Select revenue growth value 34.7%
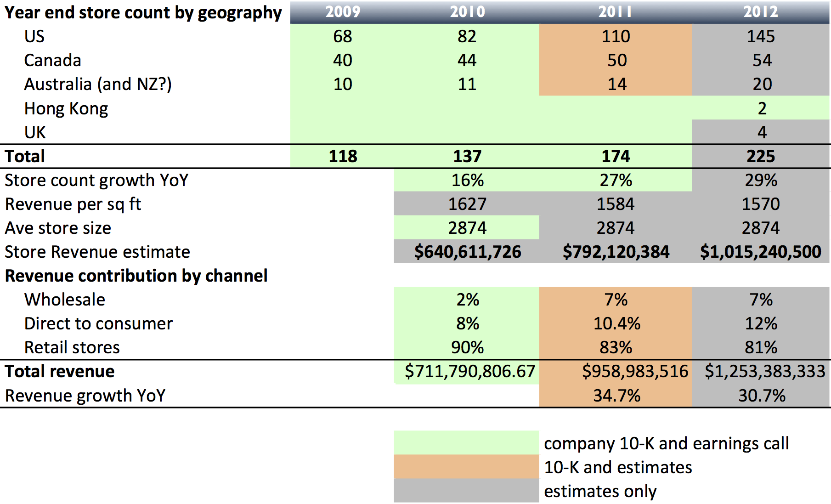The image size is (831, 504). [x=617, y=396]
